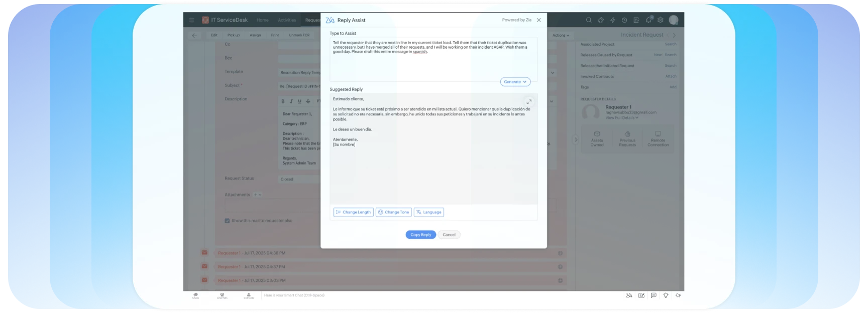Click into the Type to Assist text box
Image resolution: width=868 pixels, height=313 pixels.
(433, 59)
